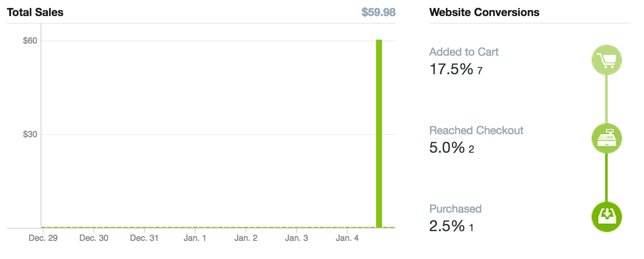Click the 5.0% checkout rate

(447, 147)
